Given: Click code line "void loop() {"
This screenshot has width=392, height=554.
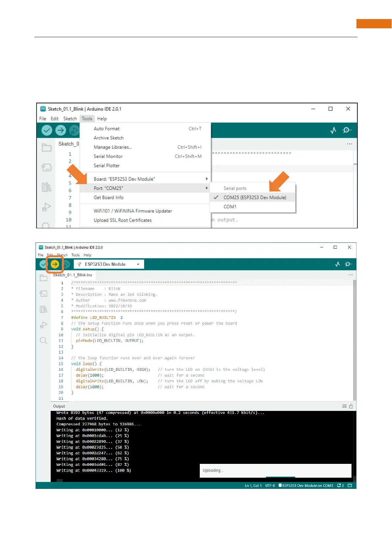Looking at the screenshot, I should (86, 364).
